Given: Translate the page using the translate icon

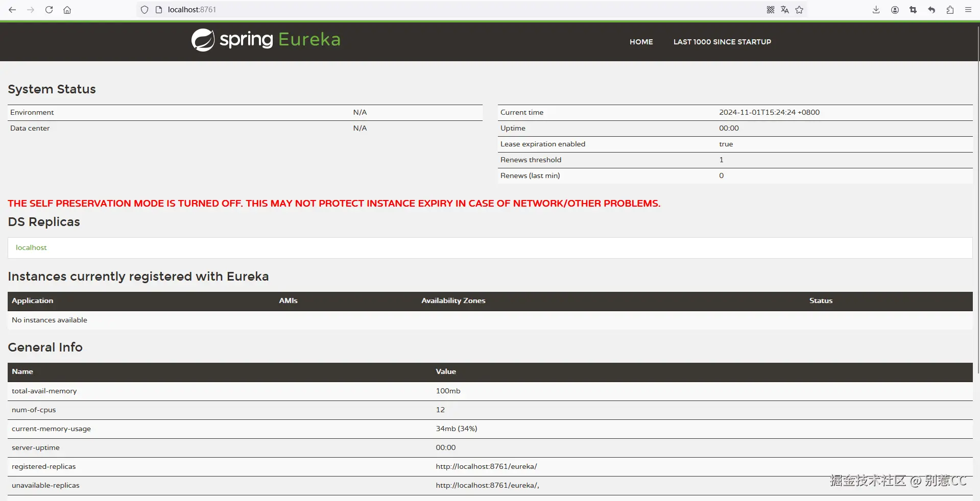Looking at the screenshot, I should point(785,10).
